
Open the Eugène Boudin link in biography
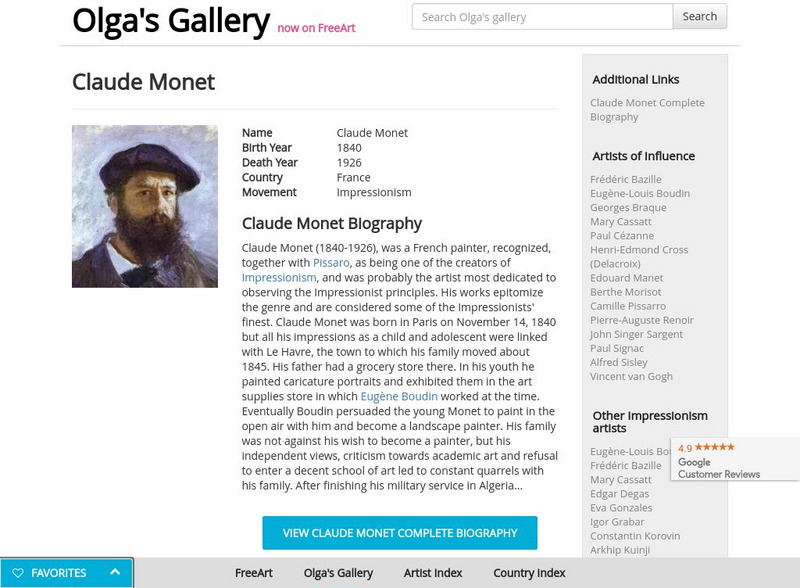399,397
